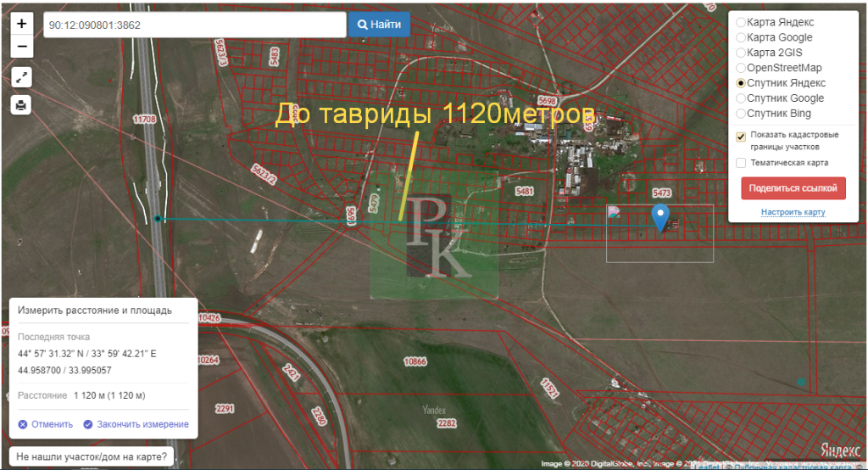Uncheck Показать кадастровые границы участков
This screenshot has width=868, height=470.
741,136
